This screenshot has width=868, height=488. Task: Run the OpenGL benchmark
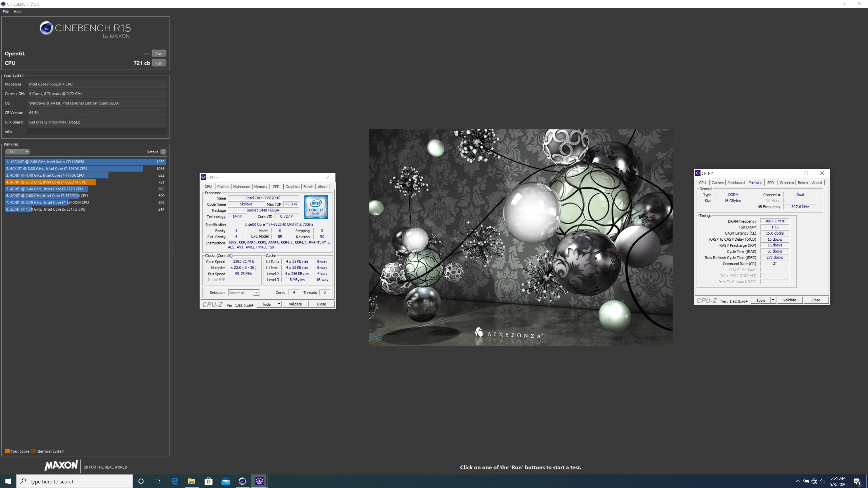(x=159, y=54)
